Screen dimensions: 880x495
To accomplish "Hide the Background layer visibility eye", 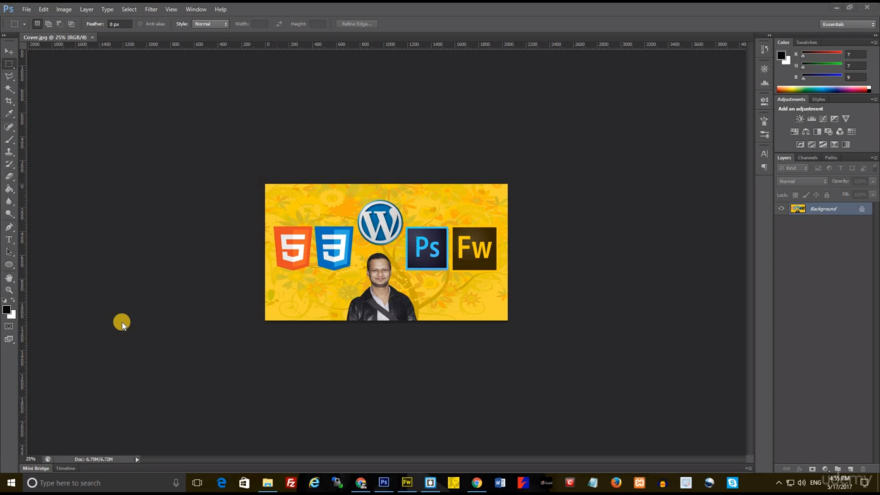I will click(782, 209).
